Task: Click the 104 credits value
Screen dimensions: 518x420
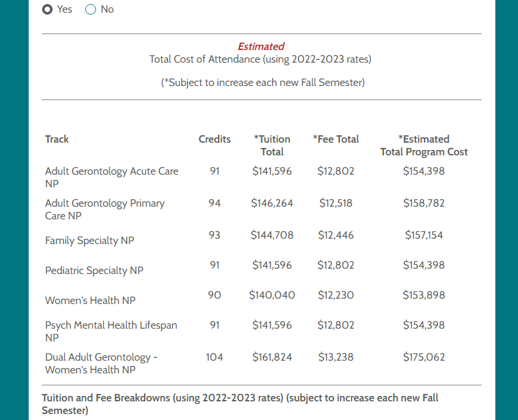Action: click(x=215, y=357)
